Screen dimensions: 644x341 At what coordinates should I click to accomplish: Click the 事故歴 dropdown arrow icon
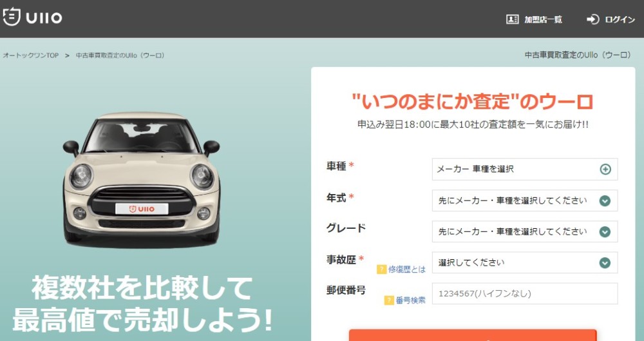pos(605,263)
